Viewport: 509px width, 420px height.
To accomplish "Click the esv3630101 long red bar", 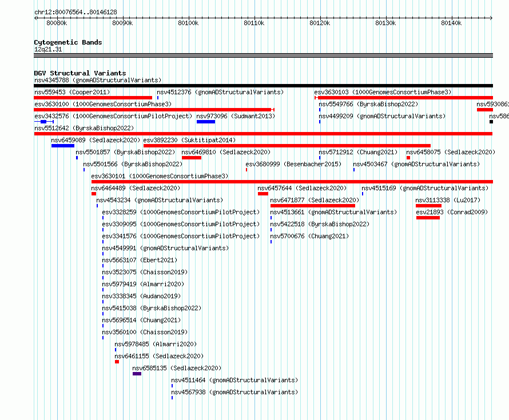I will tap(292, 182).
